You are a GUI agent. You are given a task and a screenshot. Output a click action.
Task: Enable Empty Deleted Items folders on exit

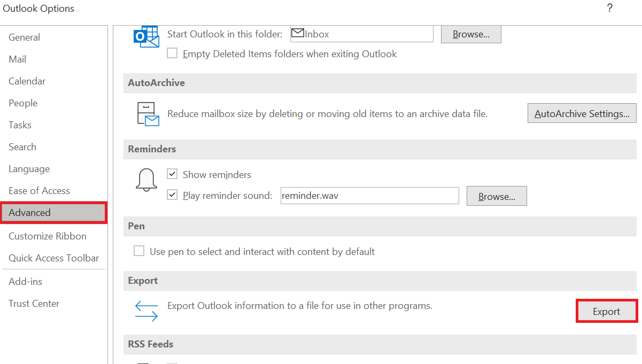(x=172, y=53)
